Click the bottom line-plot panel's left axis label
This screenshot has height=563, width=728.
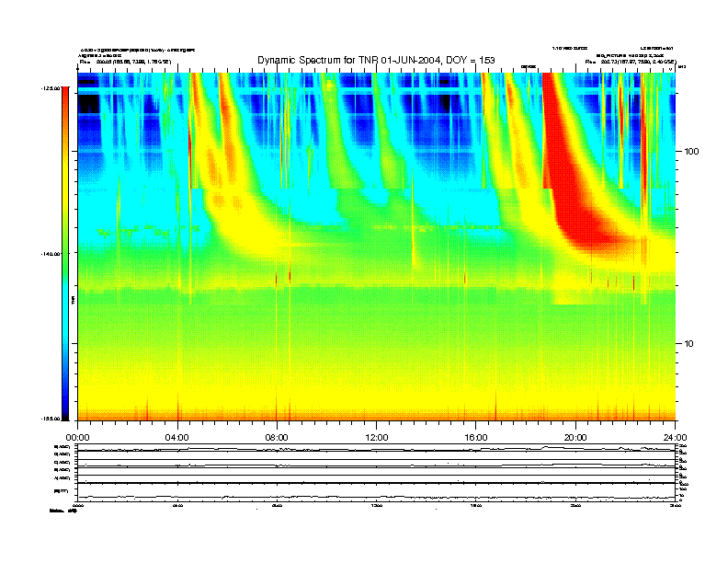pyautogui.click(x=61, y=490)
